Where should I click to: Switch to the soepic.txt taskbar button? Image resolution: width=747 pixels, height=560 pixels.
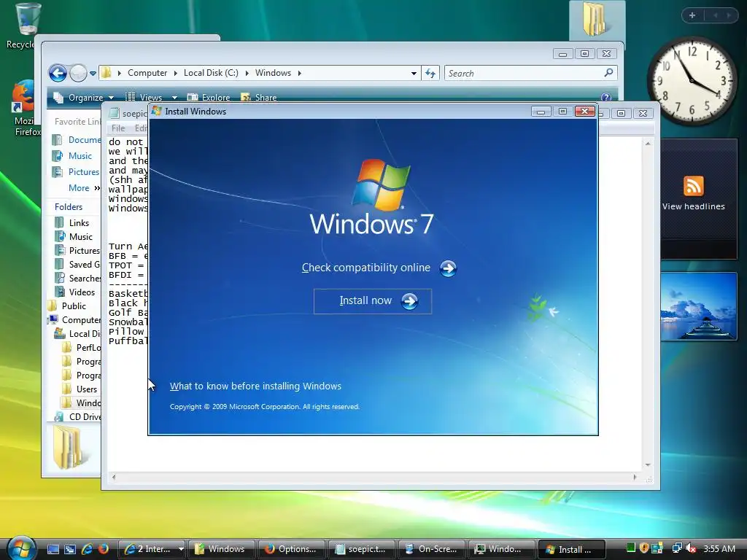pos(362,549)
